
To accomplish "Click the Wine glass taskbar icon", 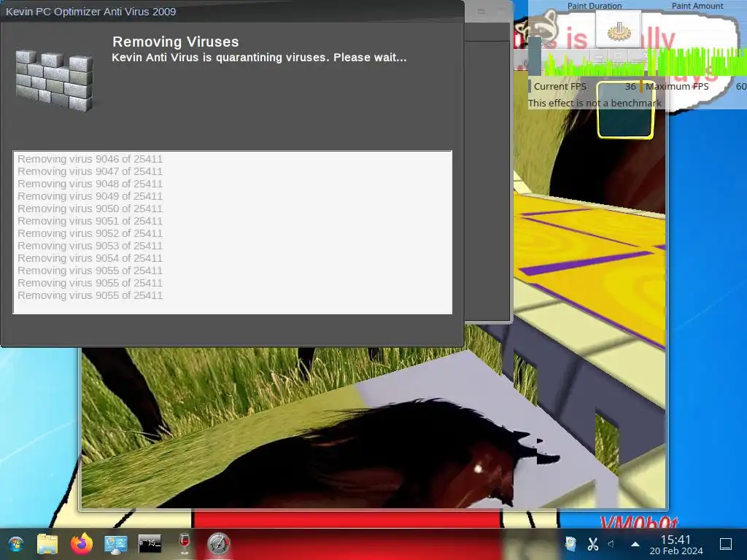I will click(185, 544).
